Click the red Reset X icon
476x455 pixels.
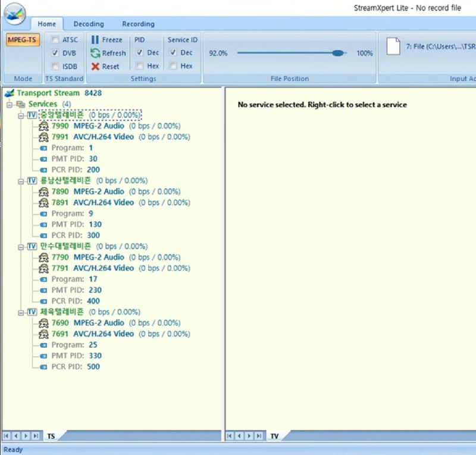tap(95, 67)
